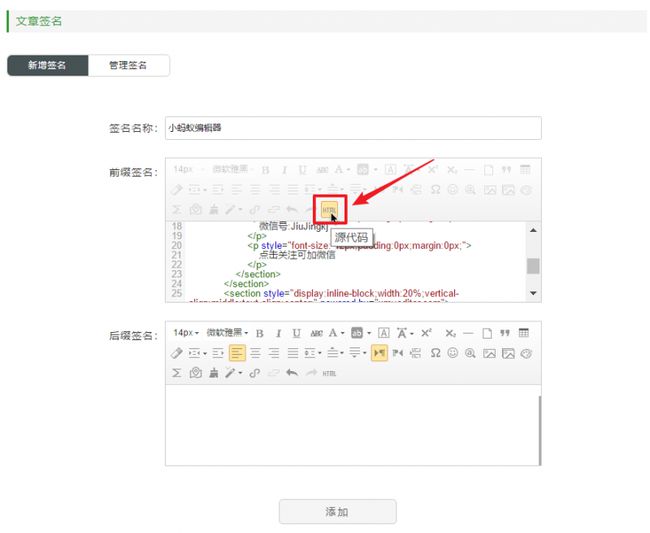Click the 添加 button
The height and width of the screenshot is (533, 650).
(x=337, y=511)
